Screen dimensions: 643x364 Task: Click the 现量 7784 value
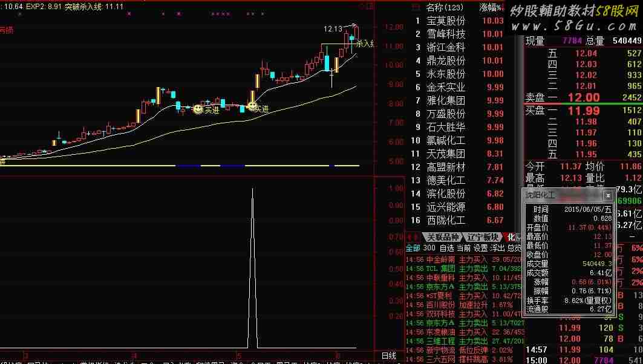pyautogui.click(x=572, y=41)
